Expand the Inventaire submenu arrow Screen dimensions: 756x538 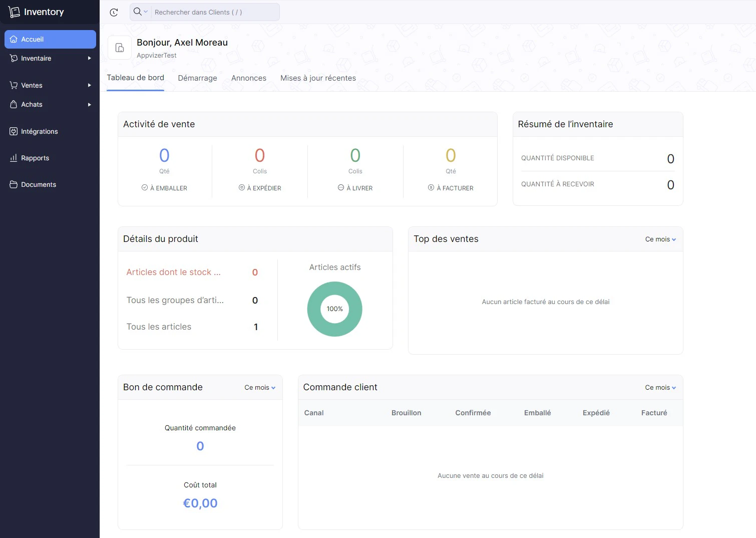[x=90, y=58]
